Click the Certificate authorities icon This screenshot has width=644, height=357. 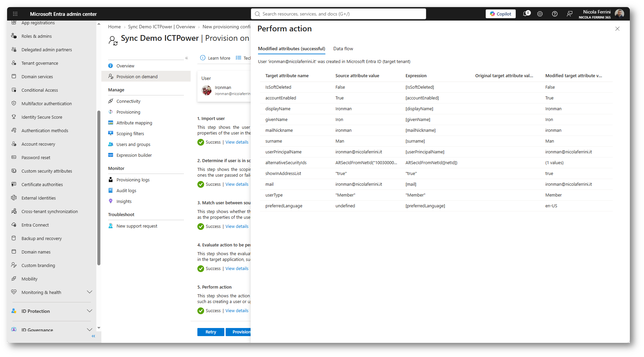14,184
